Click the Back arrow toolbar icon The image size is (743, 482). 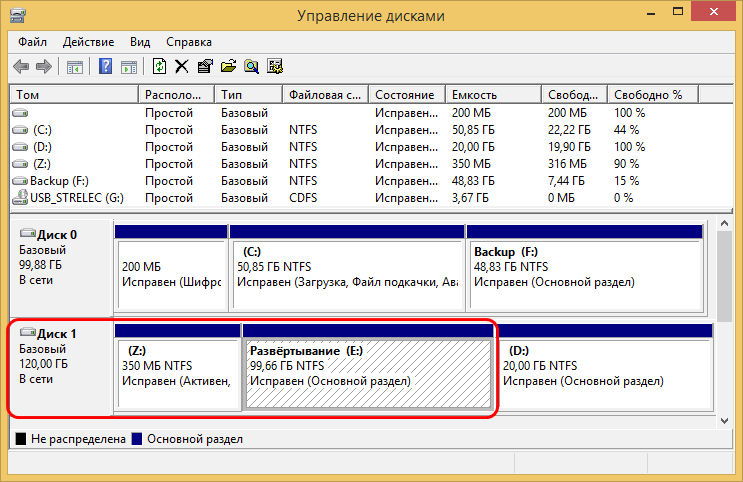point(21,67)
